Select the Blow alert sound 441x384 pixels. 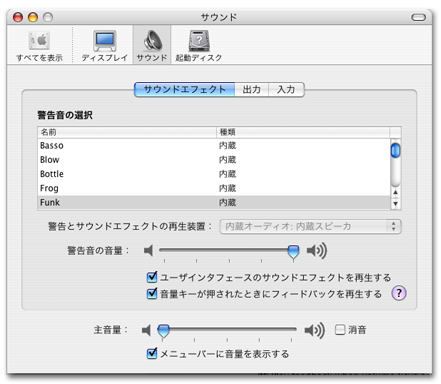tap(213, 160)
